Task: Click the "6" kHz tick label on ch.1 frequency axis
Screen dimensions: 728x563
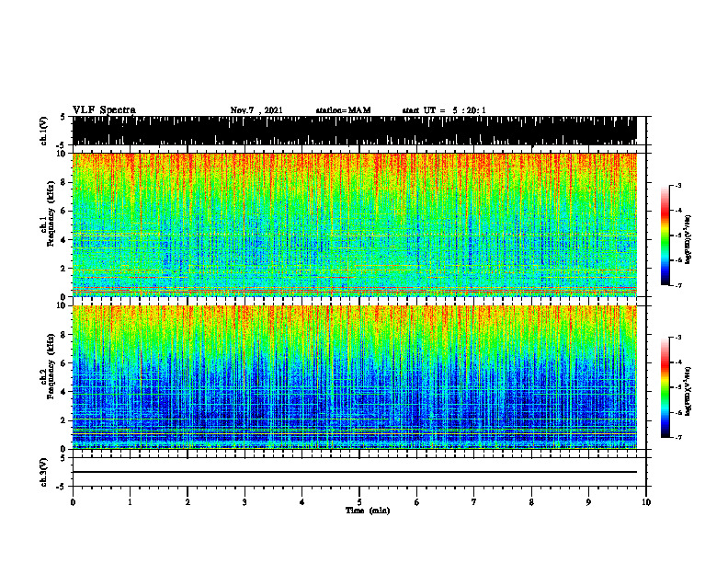Action: 64,211
